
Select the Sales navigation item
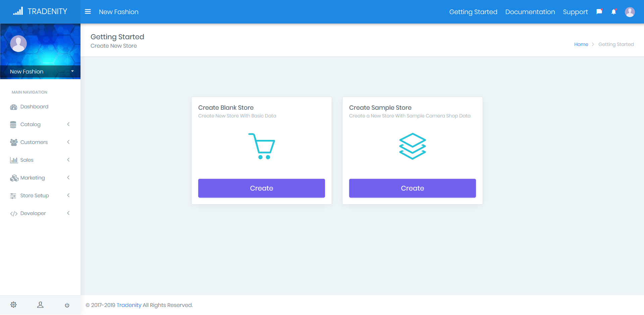point(40,160)
